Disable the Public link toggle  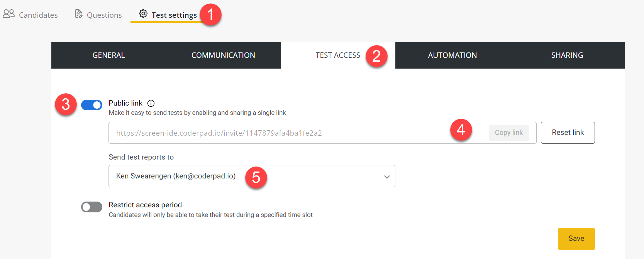92,105
